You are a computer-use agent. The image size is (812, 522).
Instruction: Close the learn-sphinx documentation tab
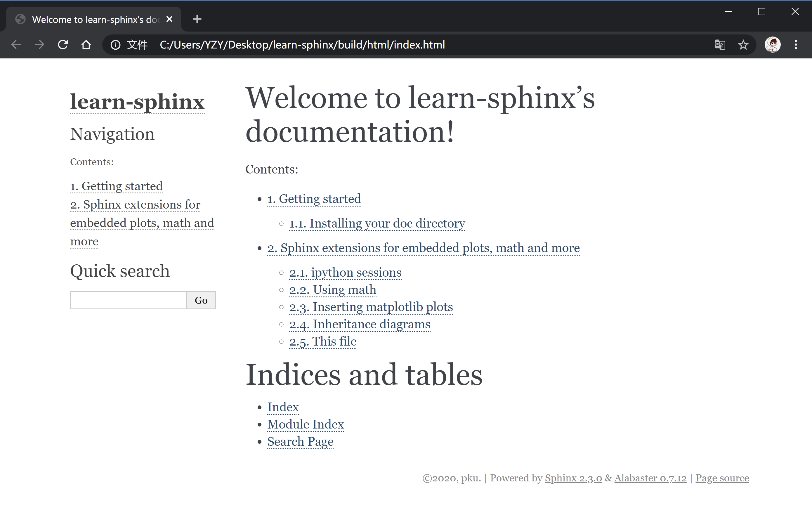click(x=169, y=19)
